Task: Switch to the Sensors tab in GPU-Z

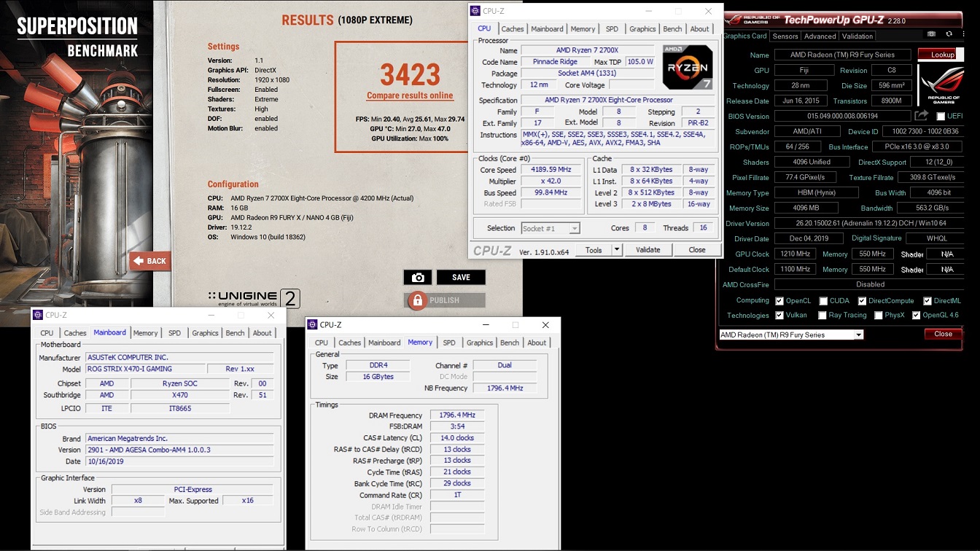Action: [x=785, y=36]
